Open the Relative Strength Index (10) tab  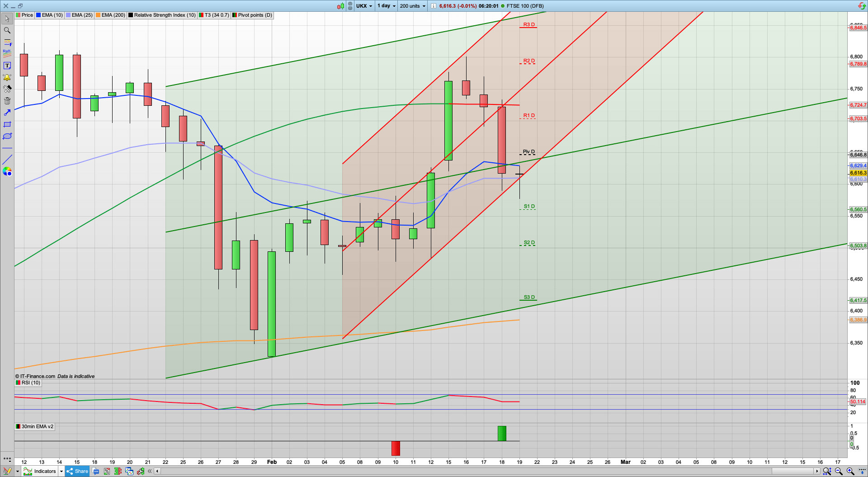pyautogui.click(x=162, y=15)
